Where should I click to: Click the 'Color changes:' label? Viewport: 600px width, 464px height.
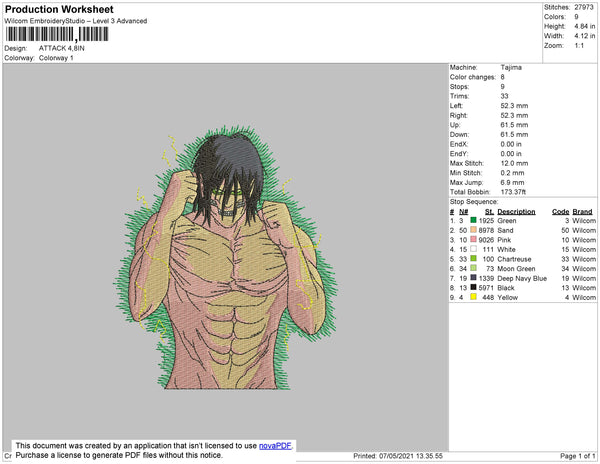tap(473, 77)
